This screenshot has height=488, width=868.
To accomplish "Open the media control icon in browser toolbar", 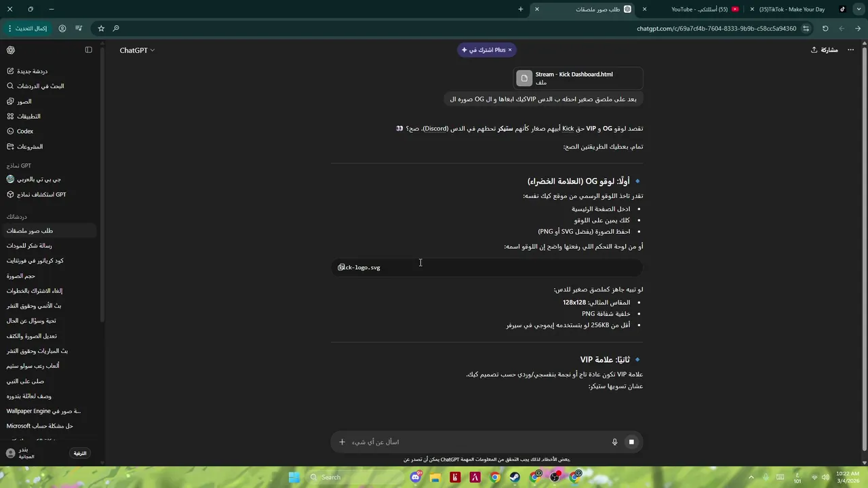I will coord(79,28).
